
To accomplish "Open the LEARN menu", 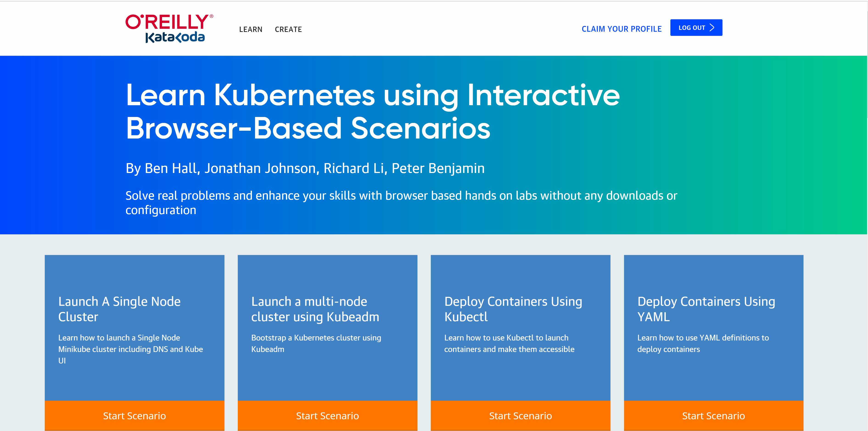I will tap(251, 29).
